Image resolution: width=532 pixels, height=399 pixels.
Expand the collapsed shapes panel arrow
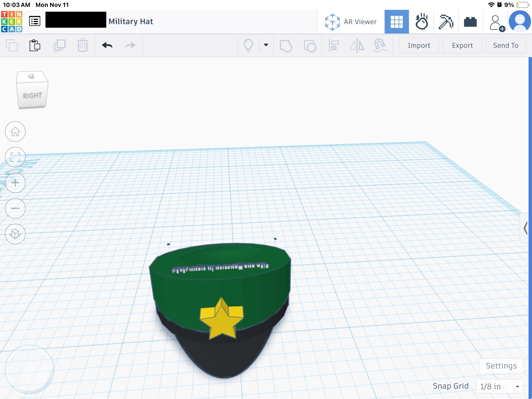(x=525, y=228)
